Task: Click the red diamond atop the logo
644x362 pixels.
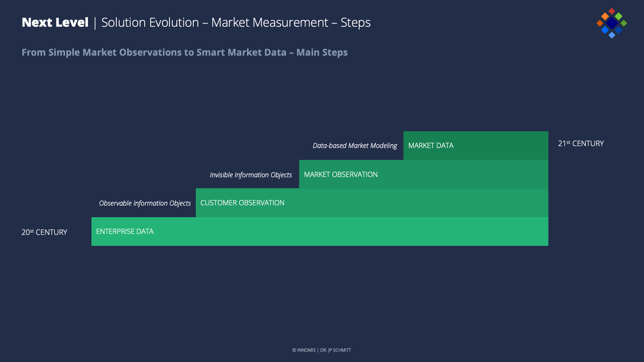Action: pos(612,11)
